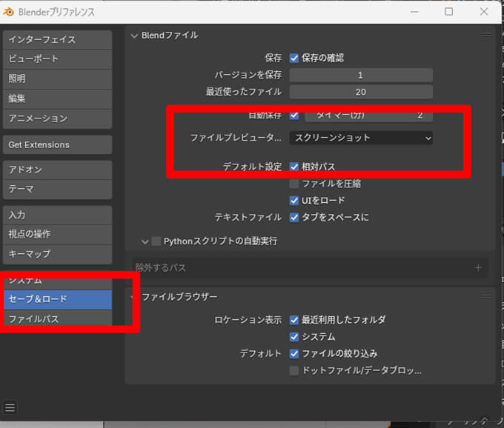Maximize the Blender preferences window
The width and height of the screenshot is (504, 428).
tap(448, 12)
